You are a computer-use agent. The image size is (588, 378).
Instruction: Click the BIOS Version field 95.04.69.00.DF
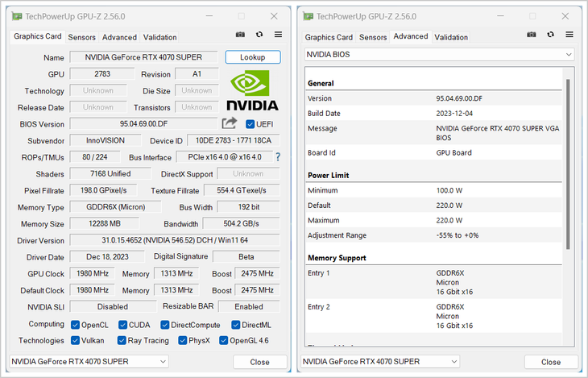(143, 123)
